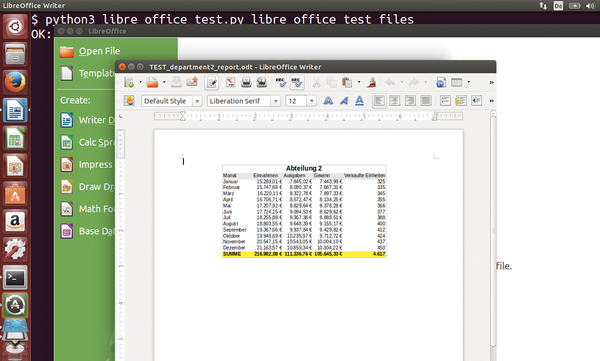Expand the Insert Table dropdown arrow
This screenshot has height=361, width=600.
tap(468, 82)
